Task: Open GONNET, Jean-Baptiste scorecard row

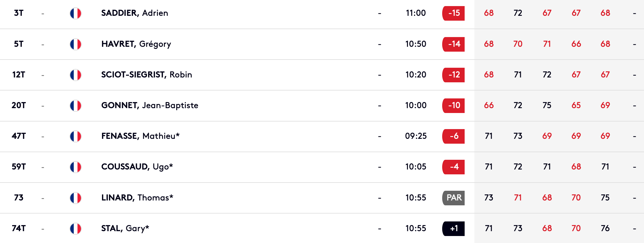Action: [x=322, y=106]
